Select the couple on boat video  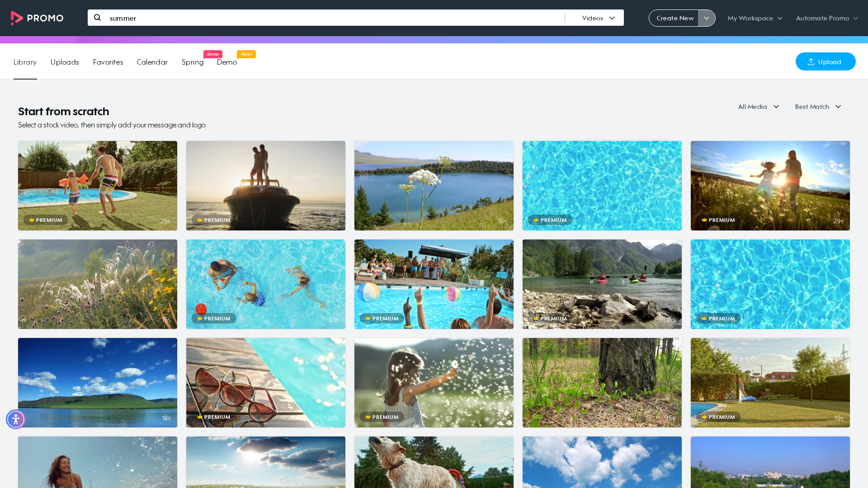point(266,186)
